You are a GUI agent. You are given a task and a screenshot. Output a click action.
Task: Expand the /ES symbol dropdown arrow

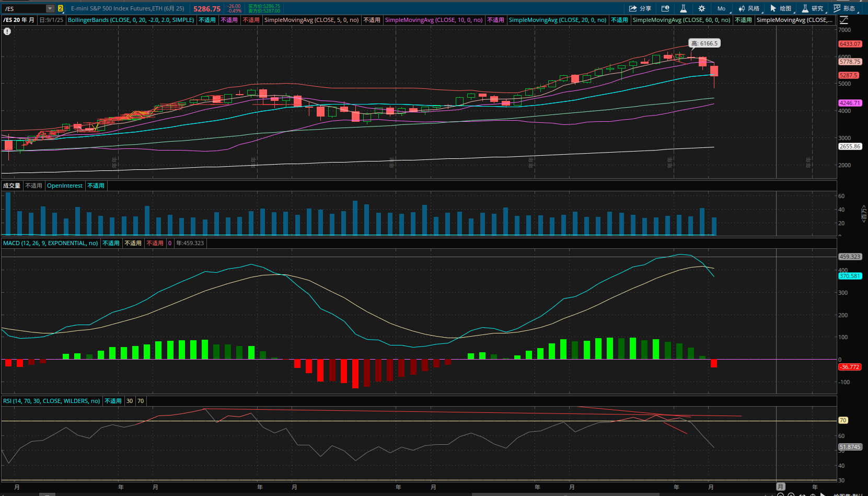[x=50, y=8]
